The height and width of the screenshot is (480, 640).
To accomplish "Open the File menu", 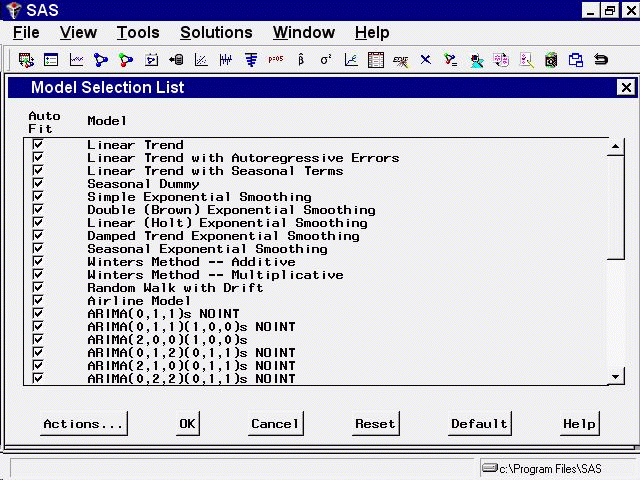I will click(x=26, y=32).
